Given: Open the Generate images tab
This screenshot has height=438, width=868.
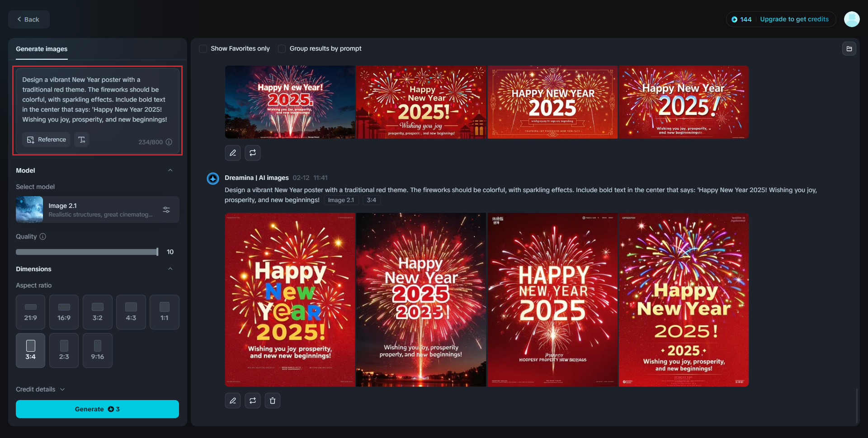Looking at the screenshot, I should point(42,49).
